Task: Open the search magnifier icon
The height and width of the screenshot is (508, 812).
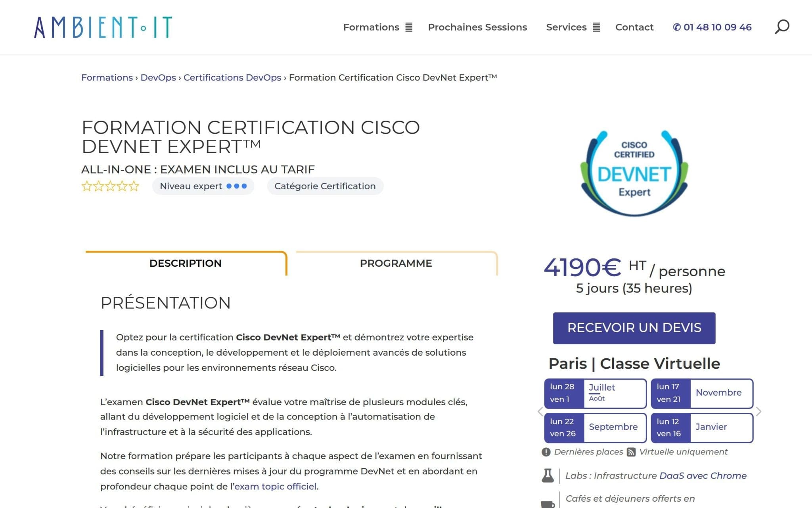Action: tap(782, 27)
